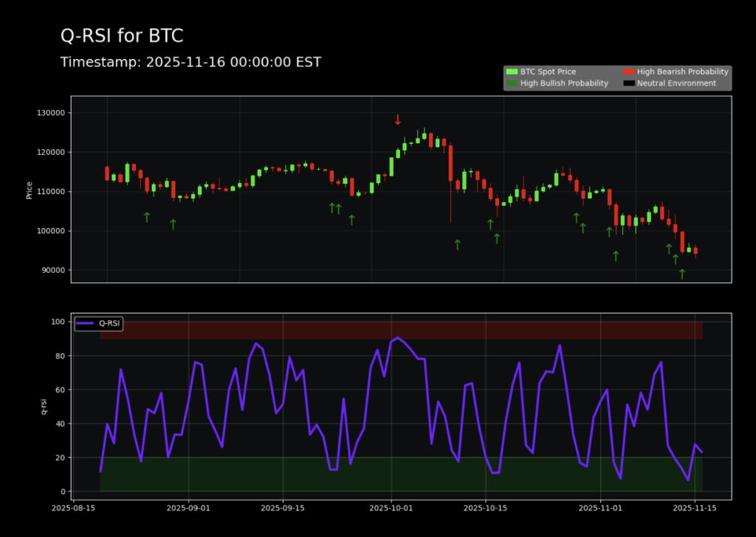Click the green oversold band below 20
The height and width of the screenshot is (537, 756).
(401, 474)
